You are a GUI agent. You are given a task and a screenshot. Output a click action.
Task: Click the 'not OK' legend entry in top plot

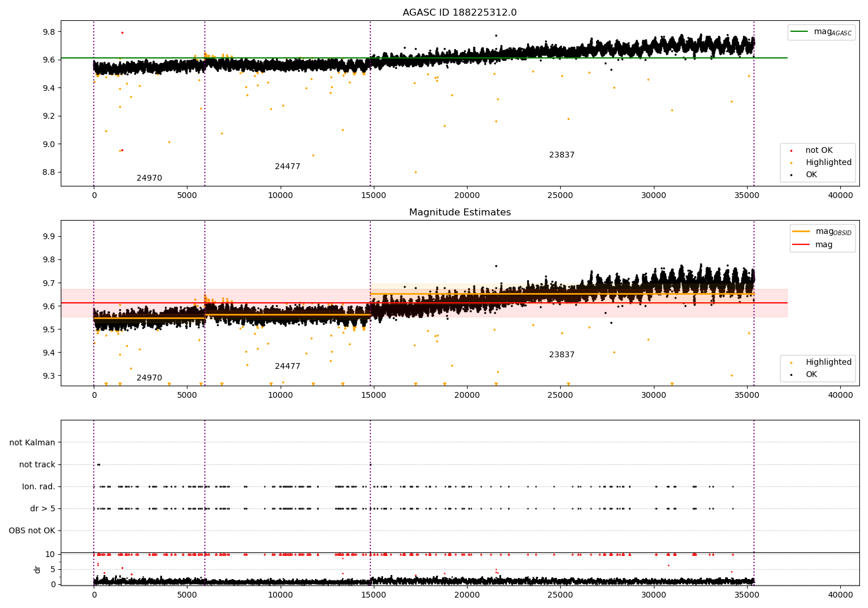(x=819, y=151)
